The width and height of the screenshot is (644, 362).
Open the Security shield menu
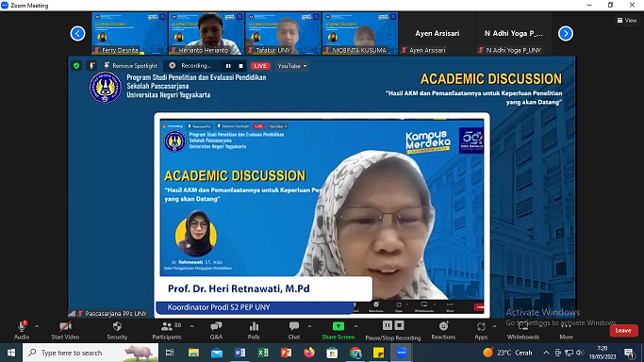(117, 330)
